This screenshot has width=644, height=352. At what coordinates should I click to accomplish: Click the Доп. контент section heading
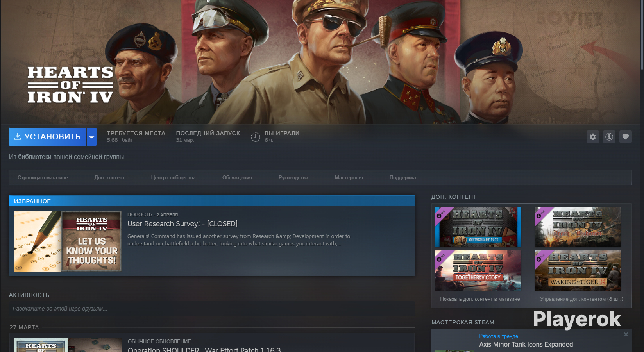tap(454, 197)
